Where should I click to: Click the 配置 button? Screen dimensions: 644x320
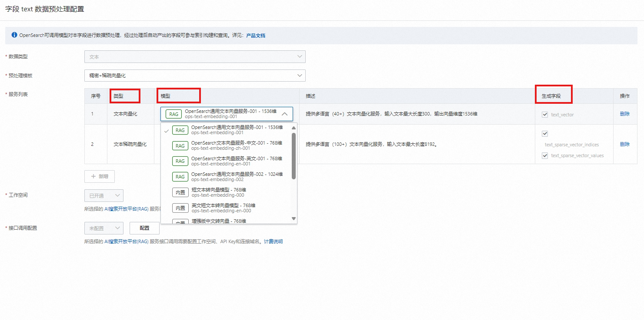pos(144,228)
